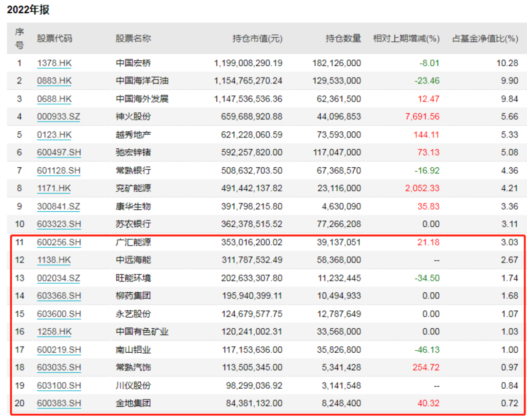Image resolution: width=527 pixels, height=420 pixels.
Task: Follow the 1171.HK stock code link
Action: (54, 188)
